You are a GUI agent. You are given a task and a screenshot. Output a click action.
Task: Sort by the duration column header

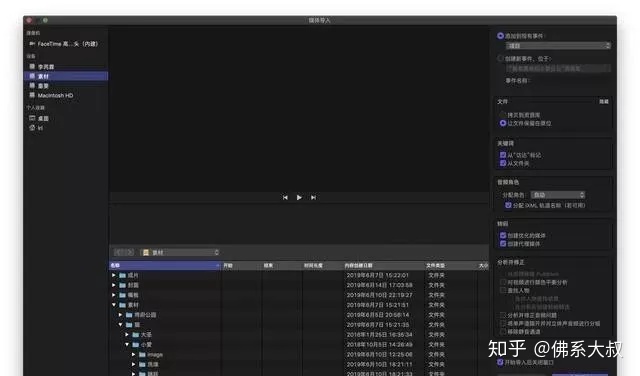pyautogui.click(x=323, y=266)
